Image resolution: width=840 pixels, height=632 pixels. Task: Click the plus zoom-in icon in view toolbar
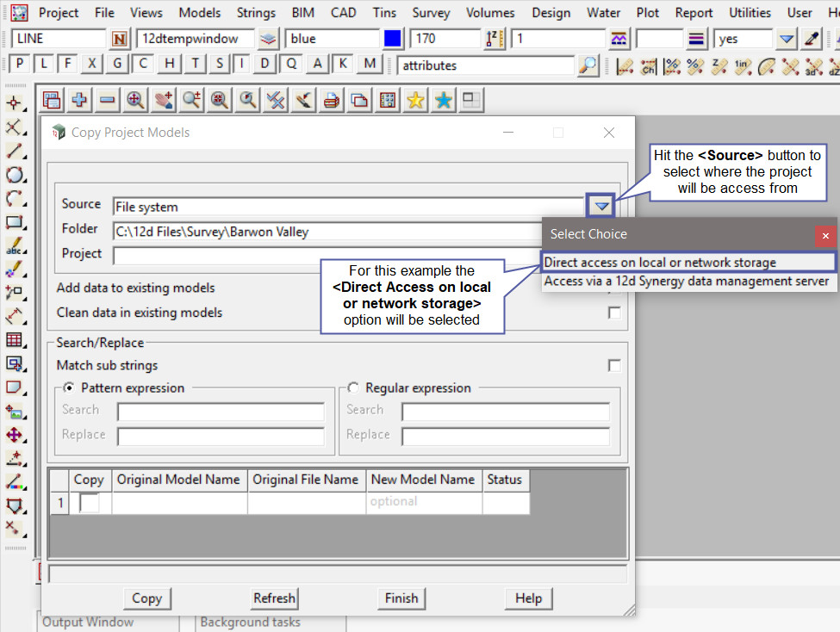pos(79,101)
